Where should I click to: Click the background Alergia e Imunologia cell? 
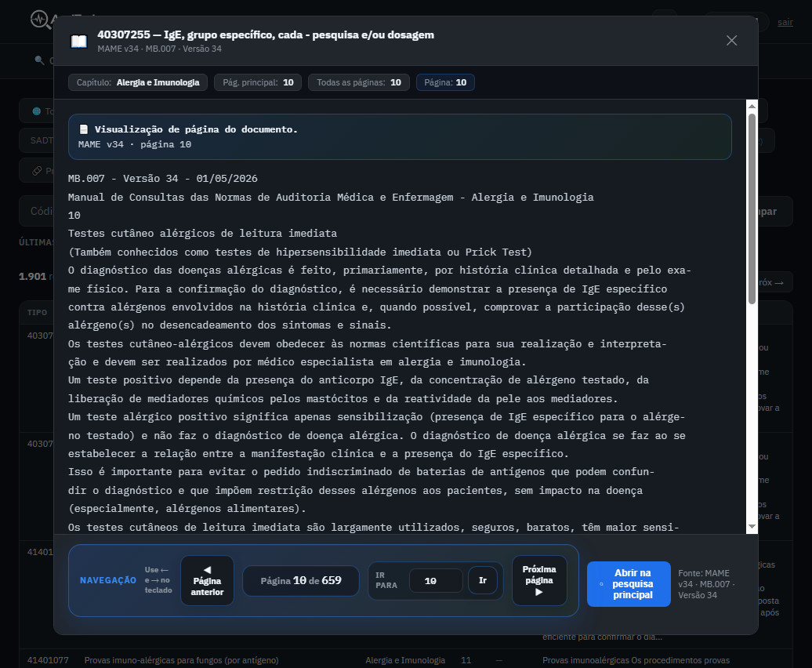pos(405,660)
